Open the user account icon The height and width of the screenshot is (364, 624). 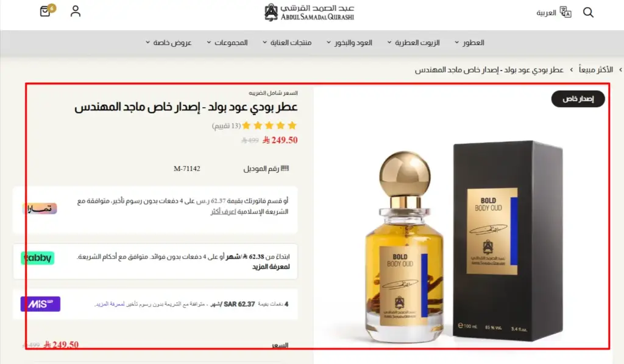75,11
